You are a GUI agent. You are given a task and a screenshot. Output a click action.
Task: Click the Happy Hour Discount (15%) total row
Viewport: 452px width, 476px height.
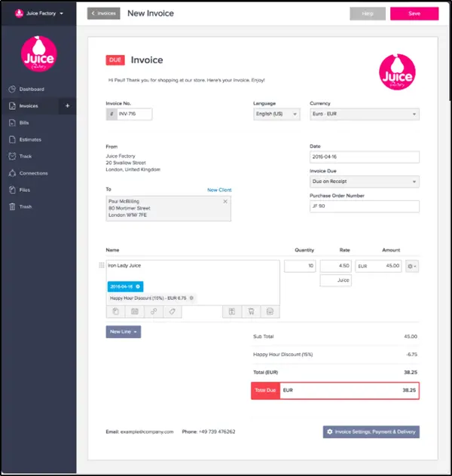click(335, 355)
